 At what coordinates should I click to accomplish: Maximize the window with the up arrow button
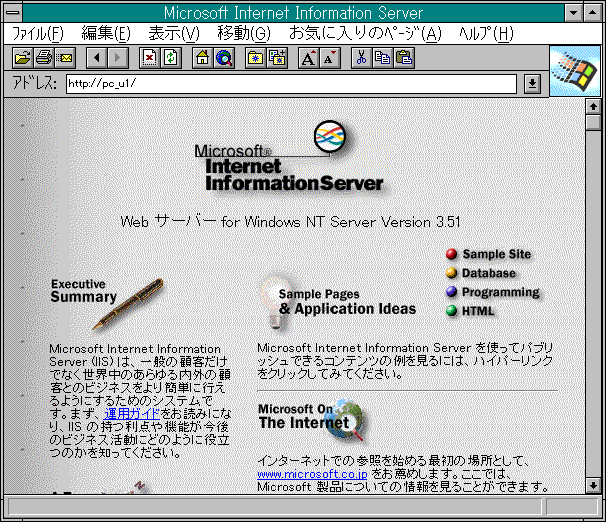592,13
